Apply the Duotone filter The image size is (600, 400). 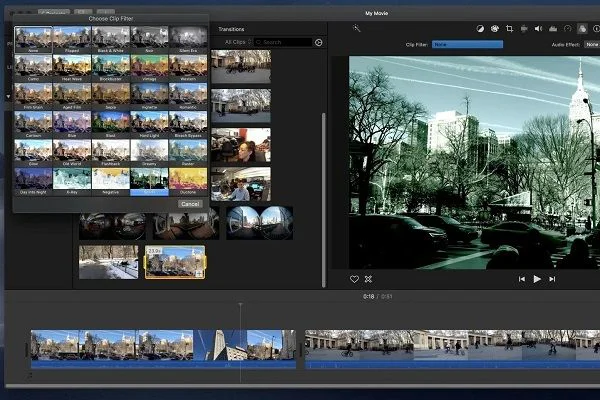188,181
